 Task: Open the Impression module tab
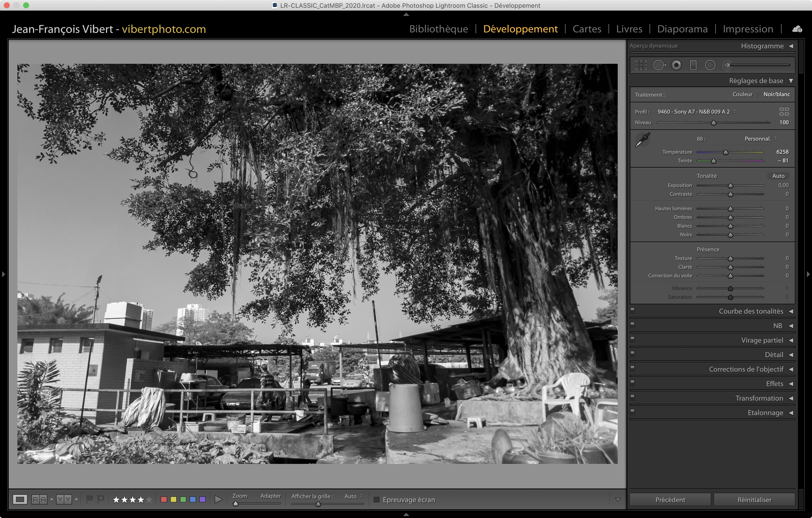[747, 29]
